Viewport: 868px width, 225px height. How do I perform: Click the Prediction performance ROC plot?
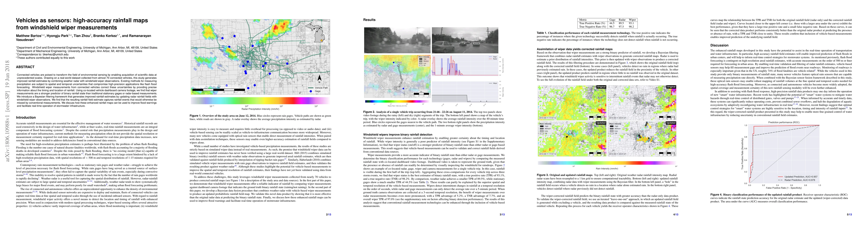pyautogui.click(x=783, y=154)
